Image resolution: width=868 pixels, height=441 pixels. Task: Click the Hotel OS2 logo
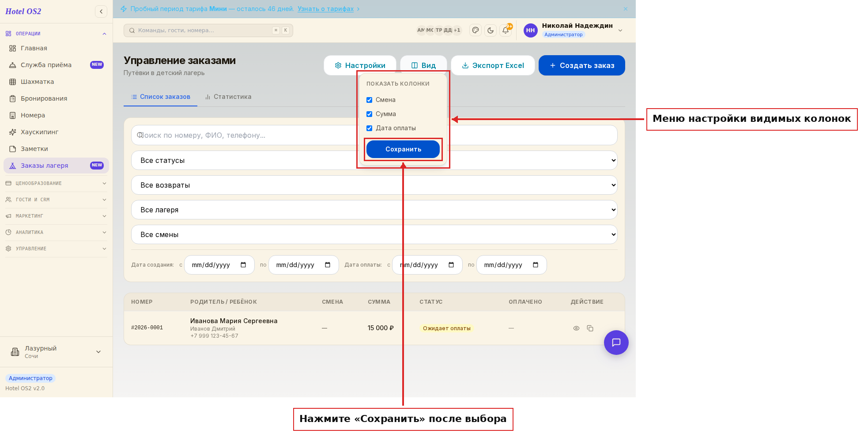[23, 11]
